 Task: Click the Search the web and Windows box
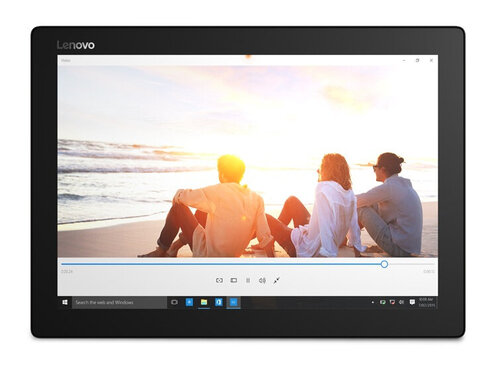tap(119, 302)
